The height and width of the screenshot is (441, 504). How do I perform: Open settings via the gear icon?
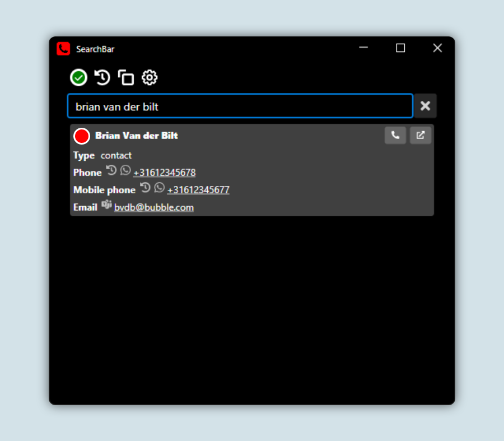tap(150, 77)
